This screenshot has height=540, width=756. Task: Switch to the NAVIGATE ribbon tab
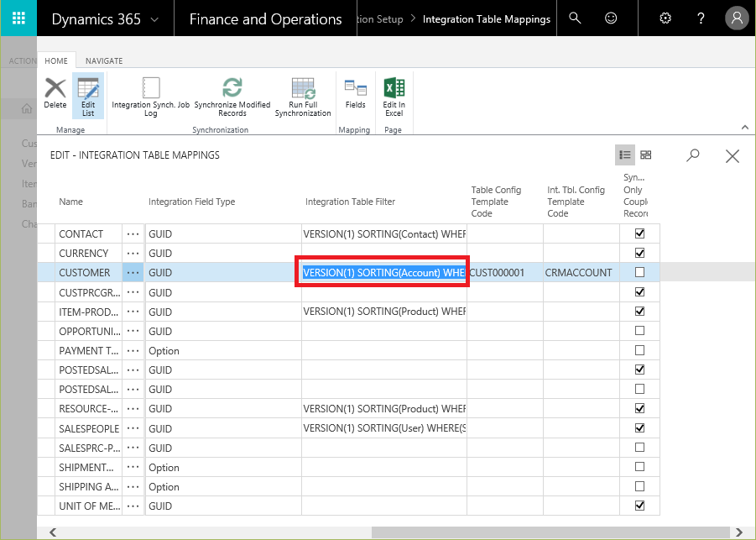104,60
